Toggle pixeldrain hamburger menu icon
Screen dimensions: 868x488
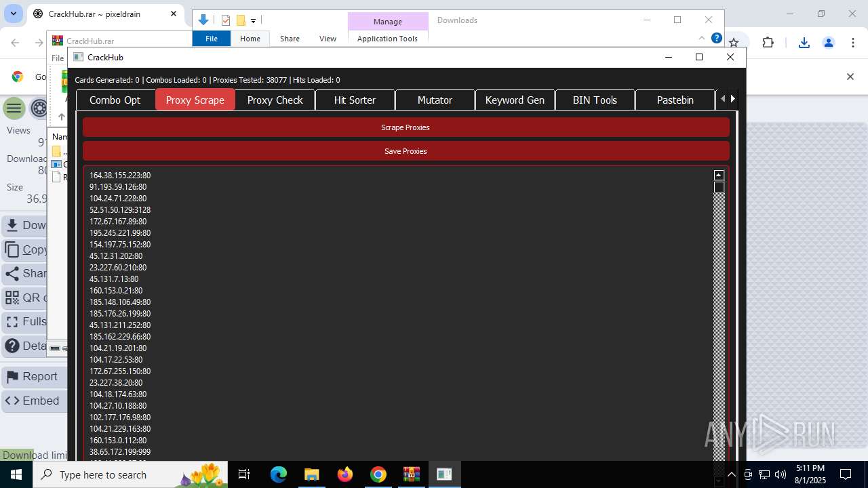pyautogui.click(x=14, y=108)
